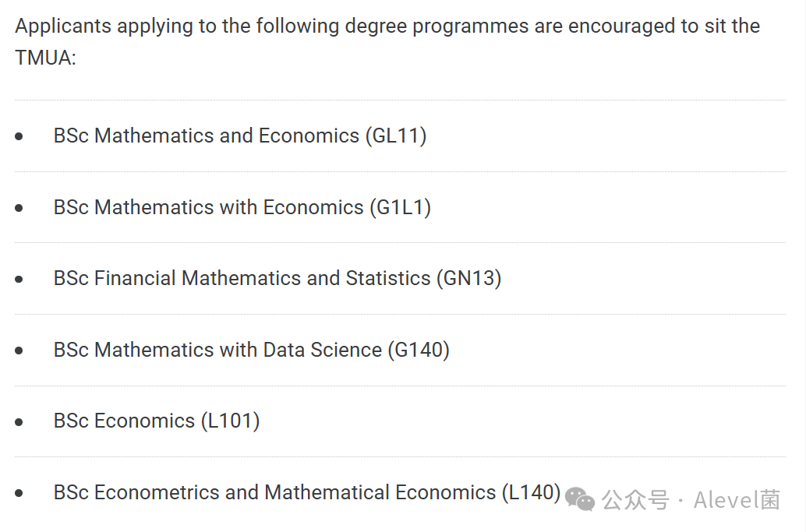
Task: Click bullet beside Mathematics with Data Science
Action: [19, 351]
